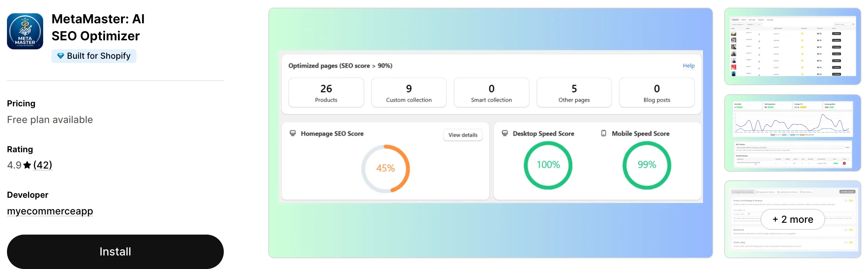Click the Built for Shopify diamond icon
This screenshot has height=269, width=868.
[x=61, y=56]
